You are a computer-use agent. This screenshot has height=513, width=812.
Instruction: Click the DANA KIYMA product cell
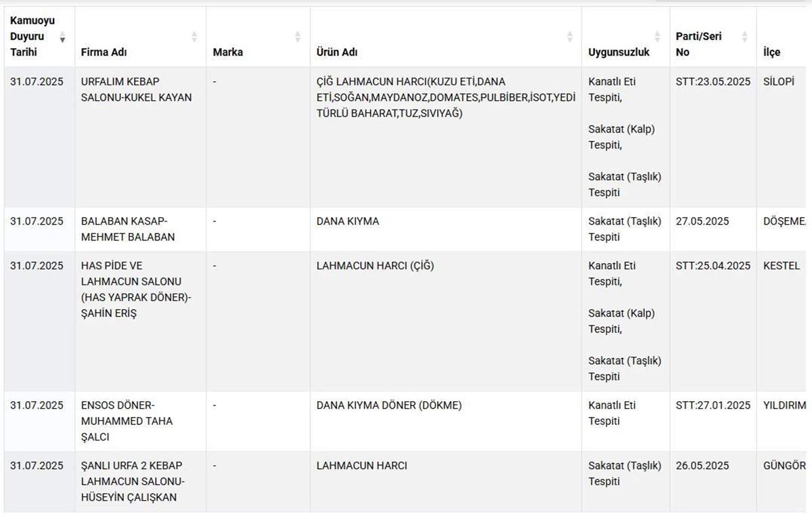coord(348,221)
